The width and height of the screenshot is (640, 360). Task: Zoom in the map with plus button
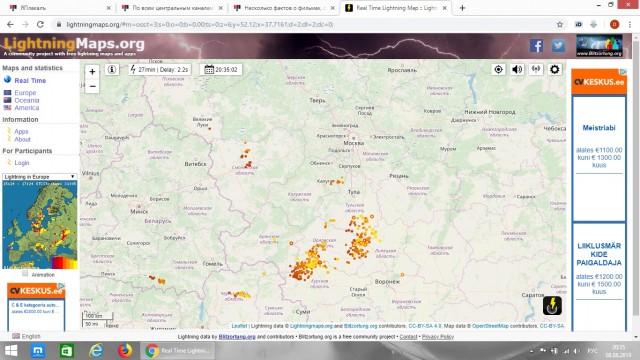[92, 71]
